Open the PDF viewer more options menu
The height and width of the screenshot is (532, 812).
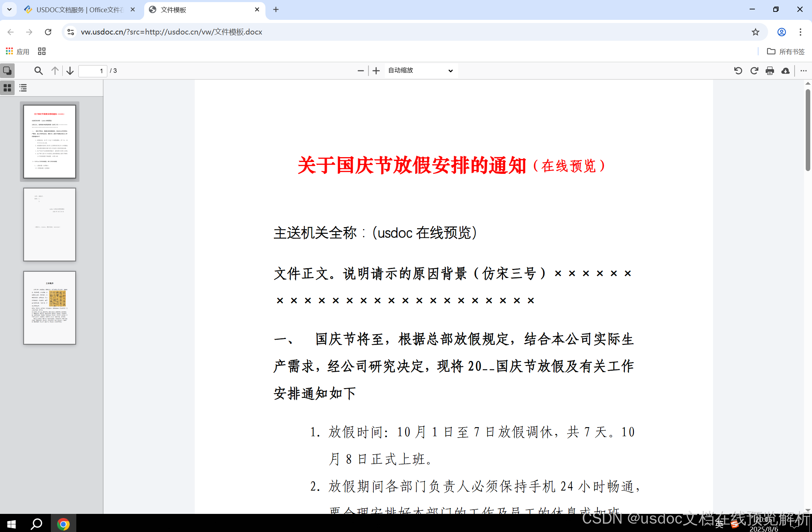tap(803, 70)
